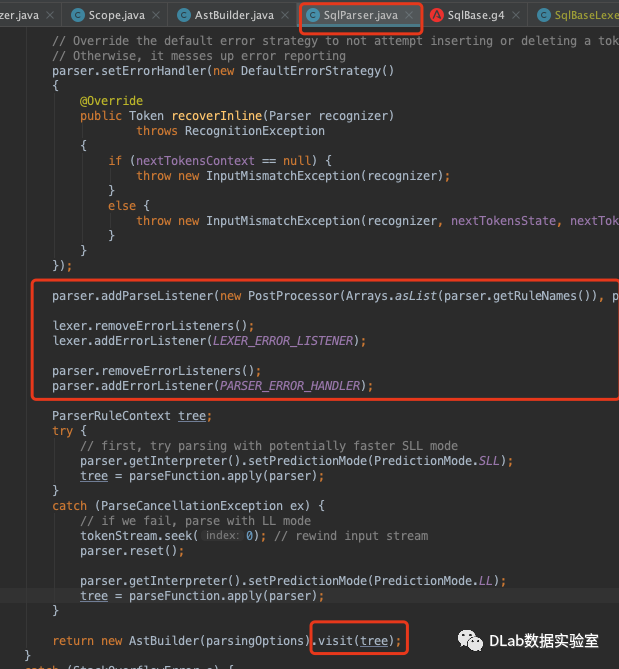Screen dimensions: 619x669
Task: Close the SqlBase.g4 tab
Action: tap(516, 15)
